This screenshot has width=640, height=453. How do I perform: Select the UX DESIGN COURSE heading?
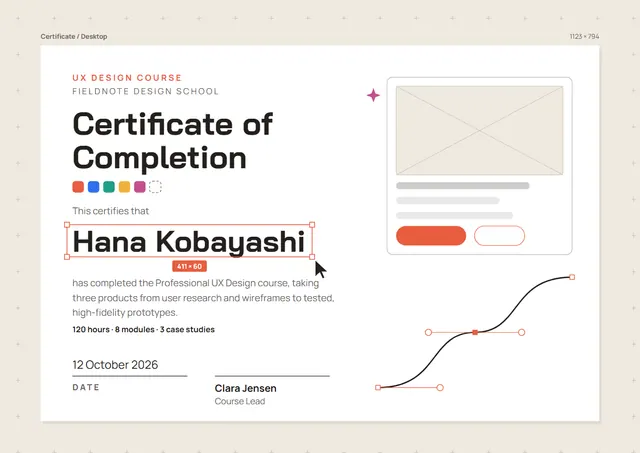[127, 78]
